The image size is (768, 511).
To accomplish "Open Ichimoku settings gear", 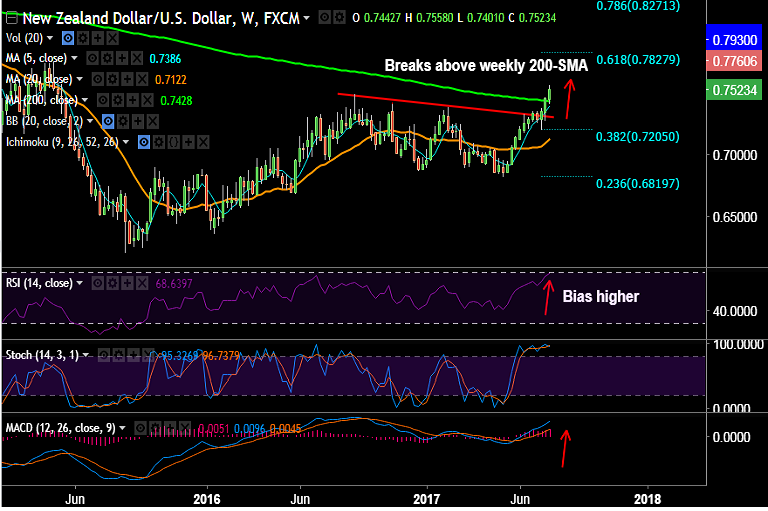I will click(158, 143).
